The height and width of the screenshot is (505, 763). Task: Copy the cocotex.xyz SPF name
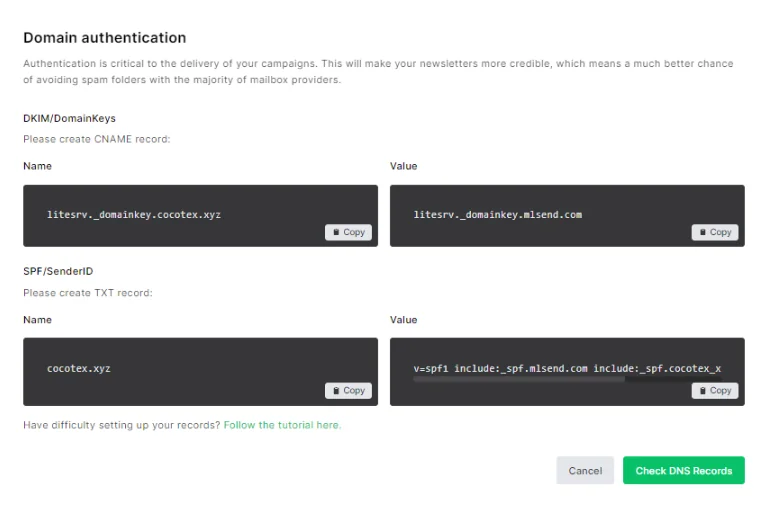348,390
